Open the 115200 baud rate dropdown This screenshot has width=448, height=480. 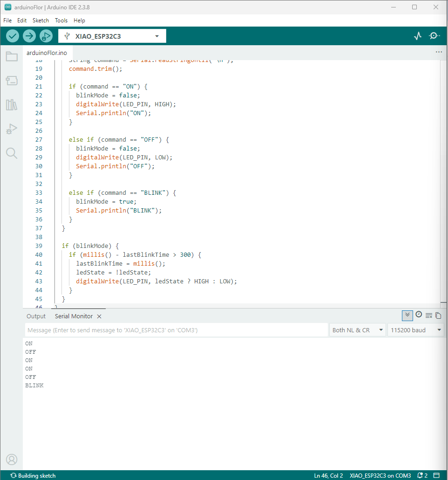(x=415, y=330)
